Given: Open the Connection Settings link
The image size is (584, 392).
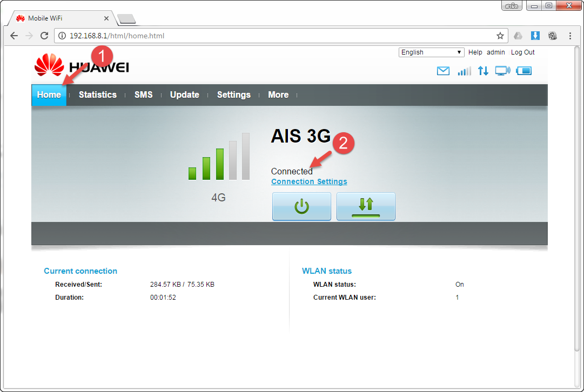Looking at the screenshot, I should (309, 181).
